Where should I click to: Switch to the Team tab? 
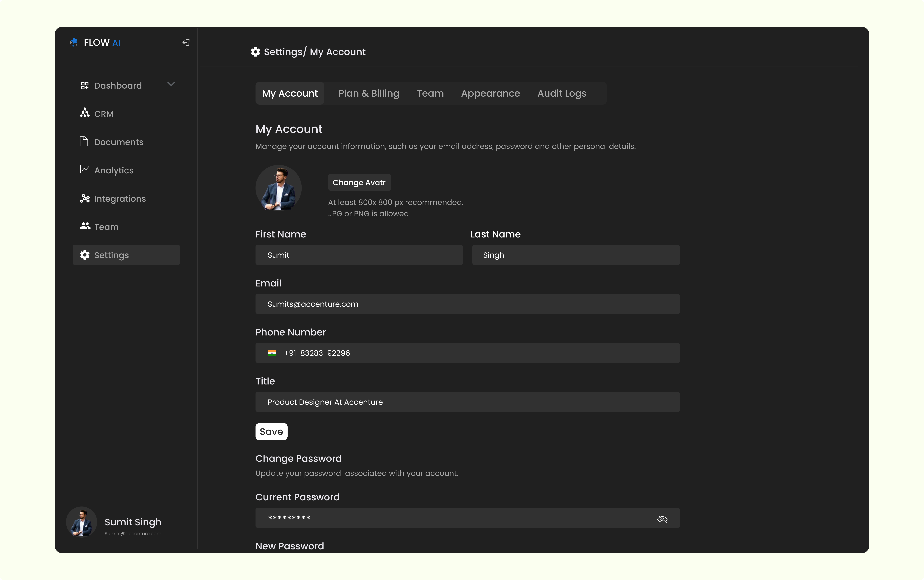(430, 93)
